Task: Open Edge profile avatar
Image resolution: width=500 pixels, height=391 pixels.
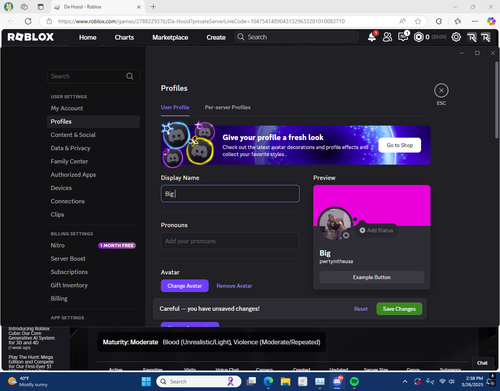Action: pyautogui.click(x=8, y=6)
